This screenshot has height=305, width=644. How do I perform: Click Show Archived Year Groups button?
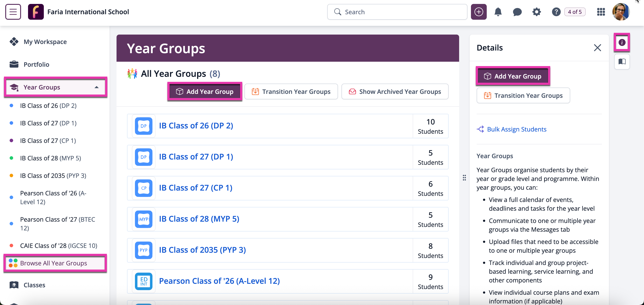[395, 92]
